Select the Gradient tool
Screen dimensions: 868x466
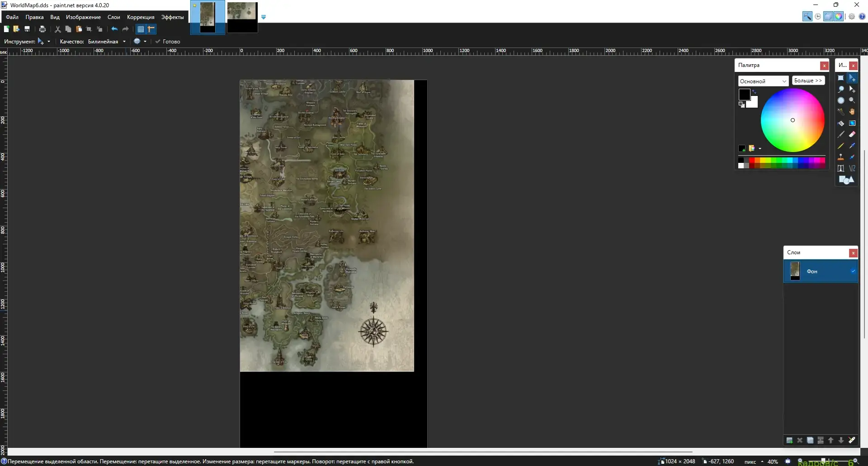click(x=852, y=123)
